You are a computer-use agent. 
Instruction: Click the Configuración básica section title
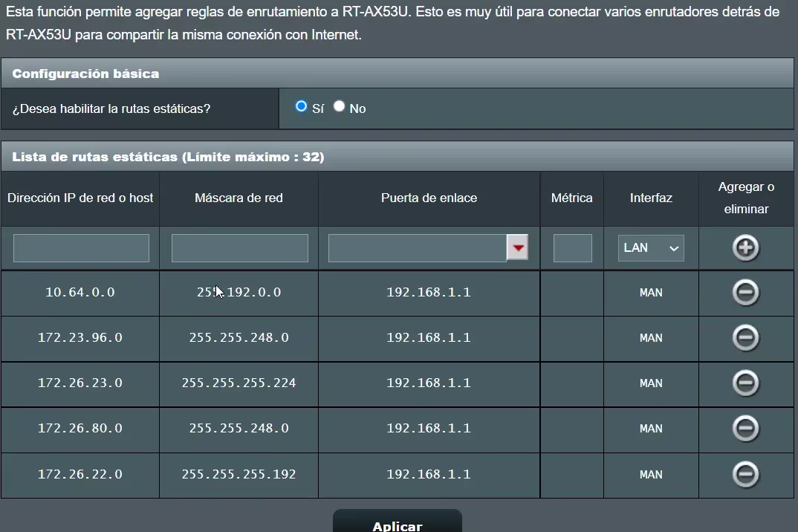85,74
